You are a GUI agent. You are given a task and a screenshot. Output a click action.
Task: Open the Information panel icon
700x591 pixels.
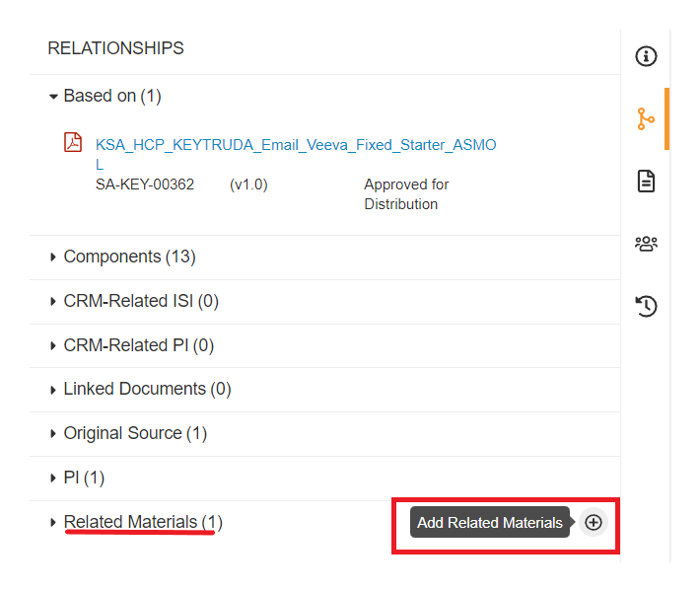646,56
